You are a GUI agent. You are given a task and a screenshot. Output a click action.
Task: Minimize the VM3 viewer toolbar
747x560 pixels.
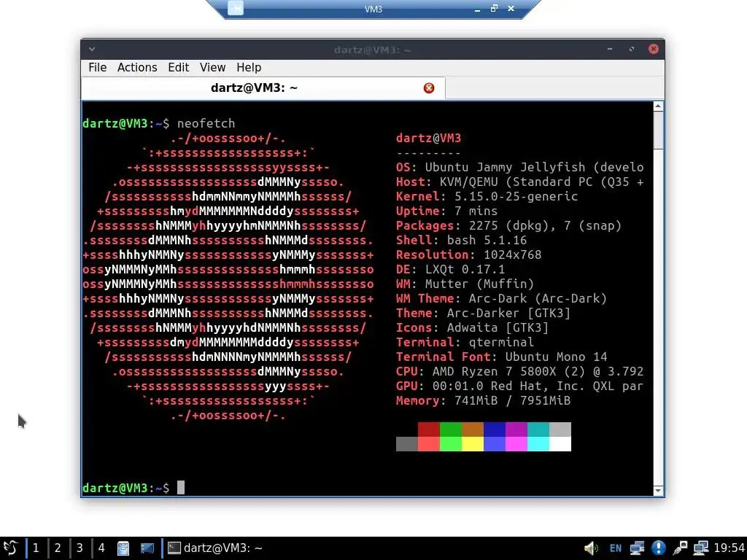tap(477, 9)
